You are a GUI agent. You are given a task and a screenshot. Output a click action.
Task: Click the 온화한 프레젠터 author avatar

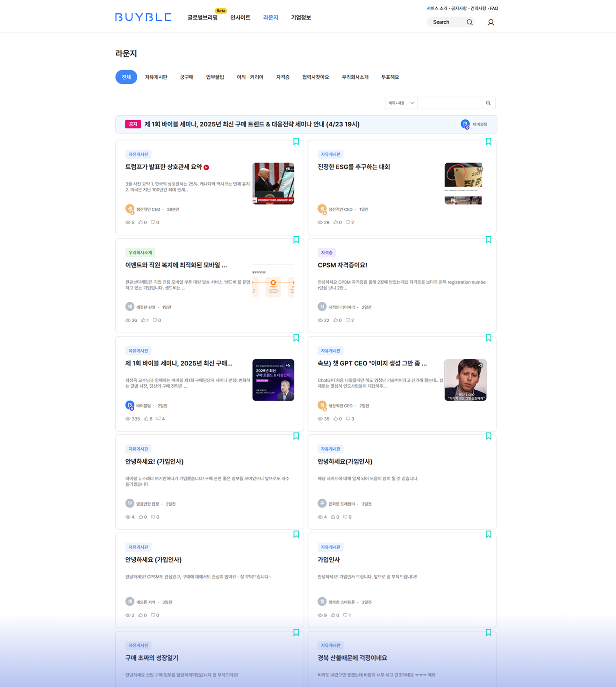[x=322, y=503]
